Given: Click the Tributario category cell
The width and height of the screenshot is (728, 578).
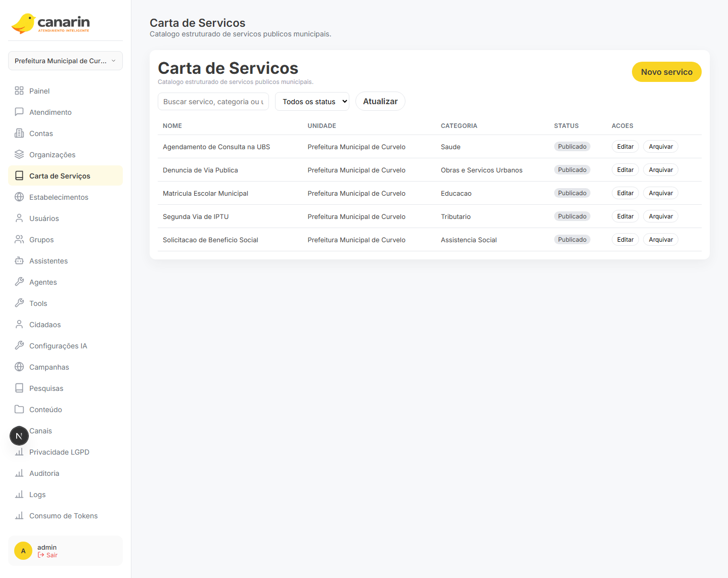Looking at the screenshot, I should point(456,217).
